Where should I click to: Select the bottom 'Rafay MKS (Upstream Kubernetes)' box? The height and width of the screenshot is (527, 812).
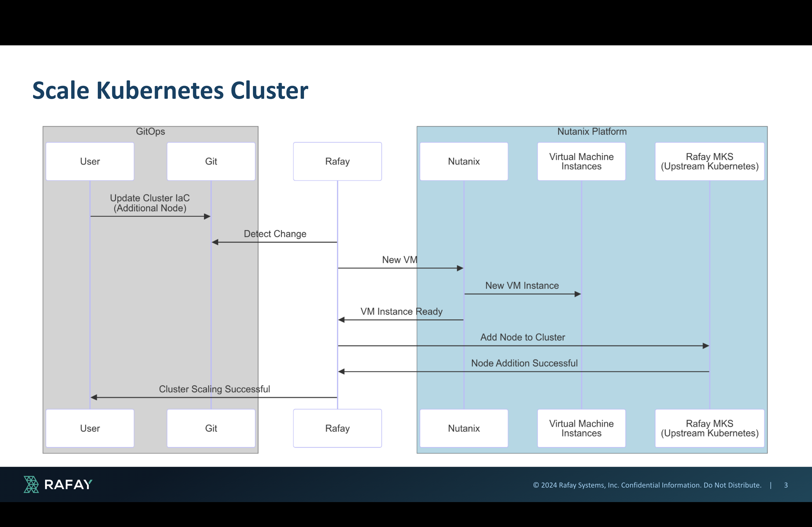[710, 428]
